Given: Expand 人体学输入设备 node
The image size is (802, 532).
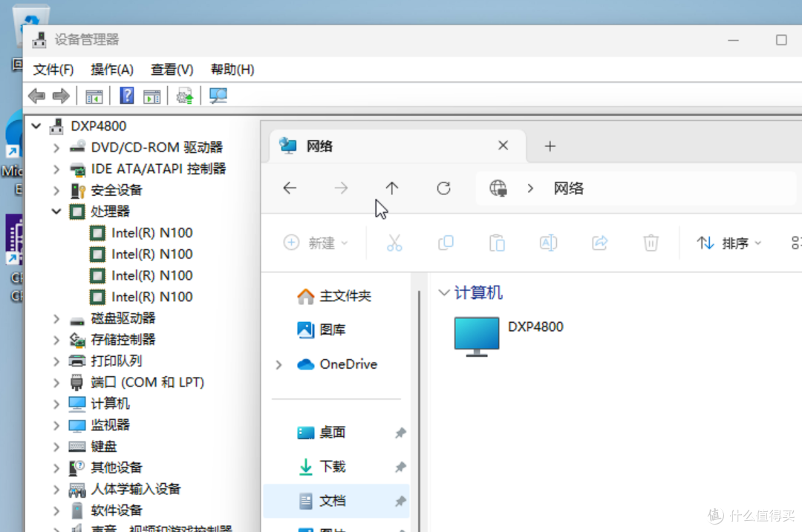Looking at the screenshot, I should (x=56, y=489).
